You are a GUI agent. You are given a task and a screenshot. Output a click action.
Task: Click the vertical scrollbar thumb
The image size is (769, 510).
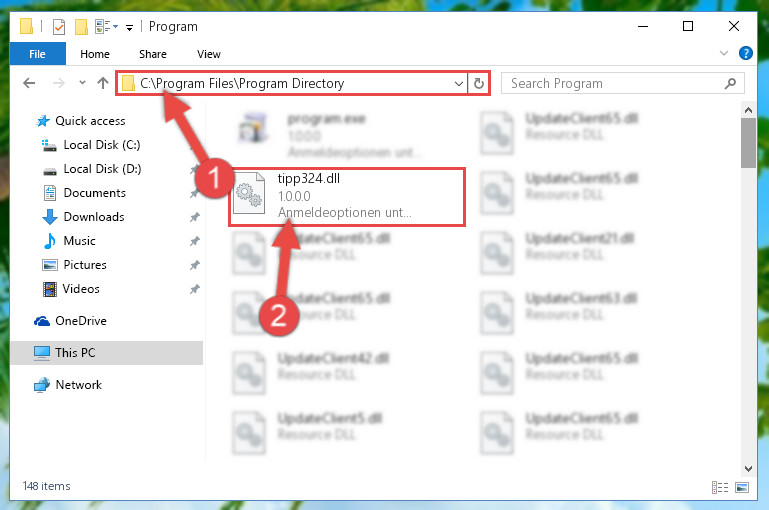point(748,143)
